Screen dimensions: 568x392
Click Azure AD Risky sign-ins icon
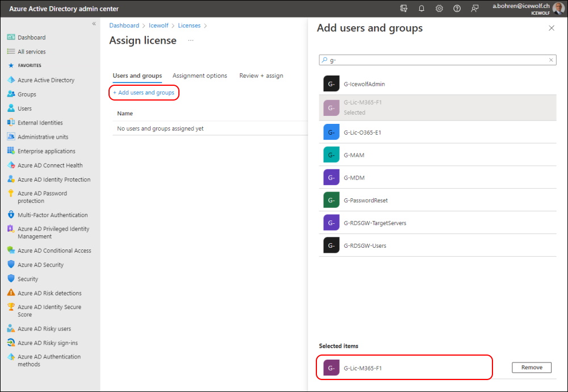point(11,343)
